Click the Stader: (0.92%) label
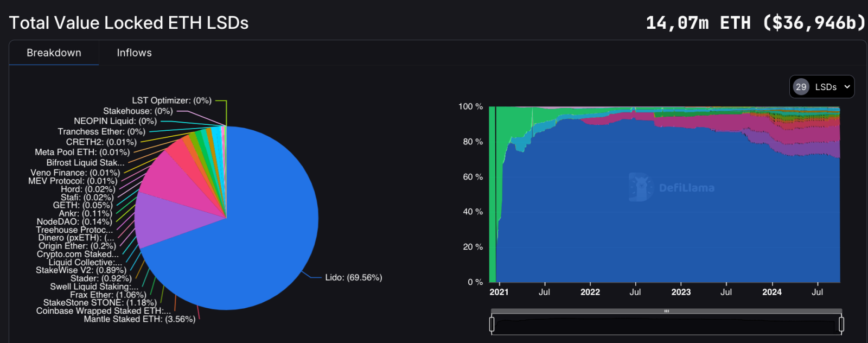The image size is (868, 343). click(101, 278)
